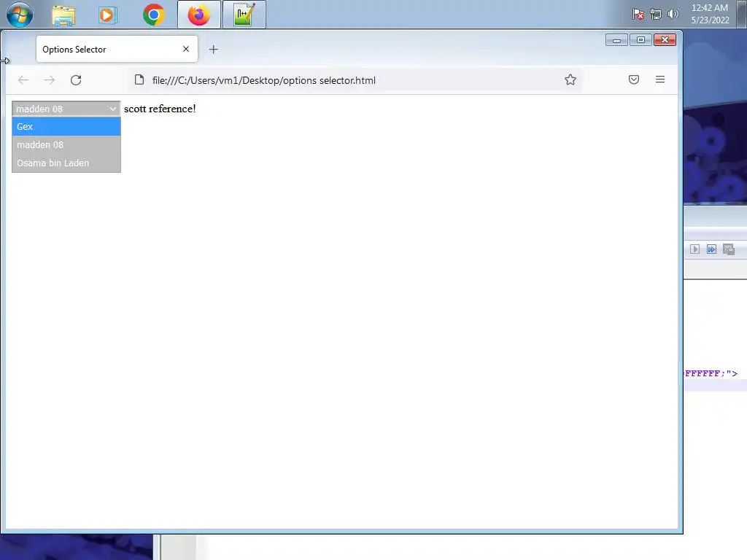Click save recorded macro icon in Notepad++
The height and width of the screenshot is (560, 747).
coord(729,249)
